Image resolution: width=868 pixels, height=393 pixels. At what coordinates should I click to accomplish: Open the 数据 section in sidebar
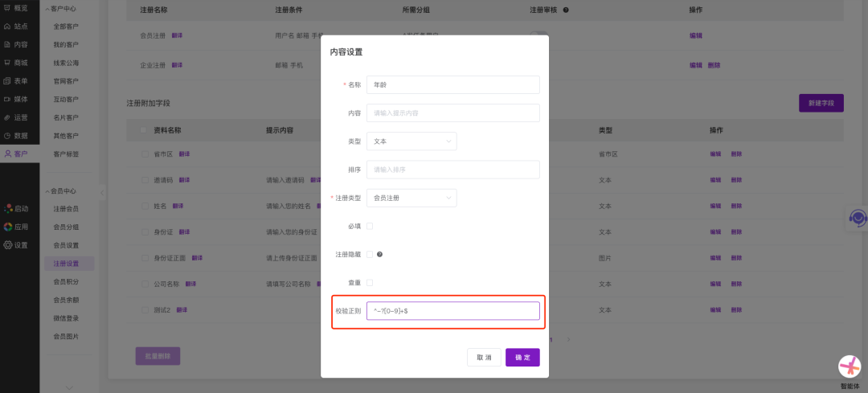[15, 136]
